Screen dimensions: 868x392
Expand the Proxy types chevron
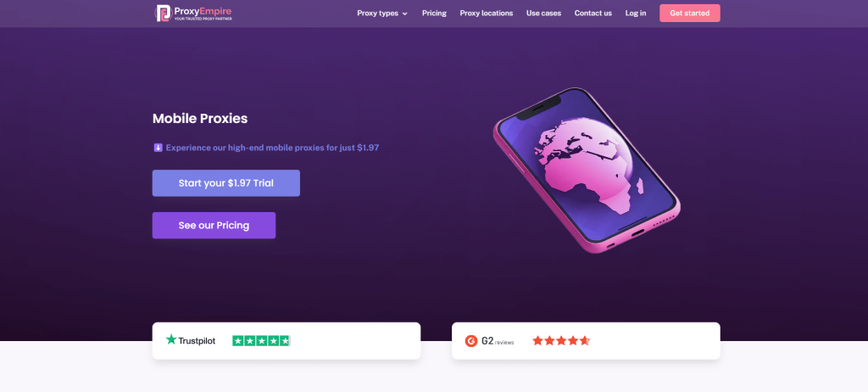[404, 14]
